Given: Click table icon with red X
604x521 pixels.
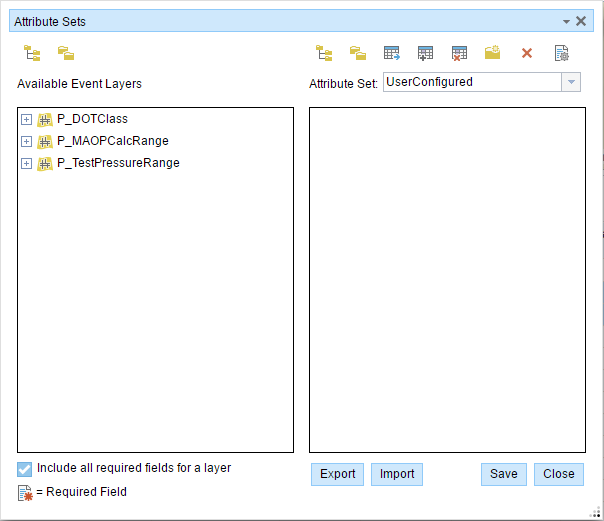Looking at the screenshot, I should coord(459,53).
